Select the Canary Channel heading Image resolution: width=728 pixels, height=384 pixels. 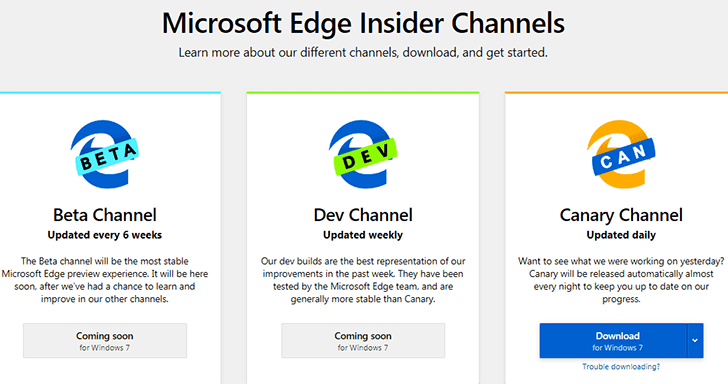621,215
